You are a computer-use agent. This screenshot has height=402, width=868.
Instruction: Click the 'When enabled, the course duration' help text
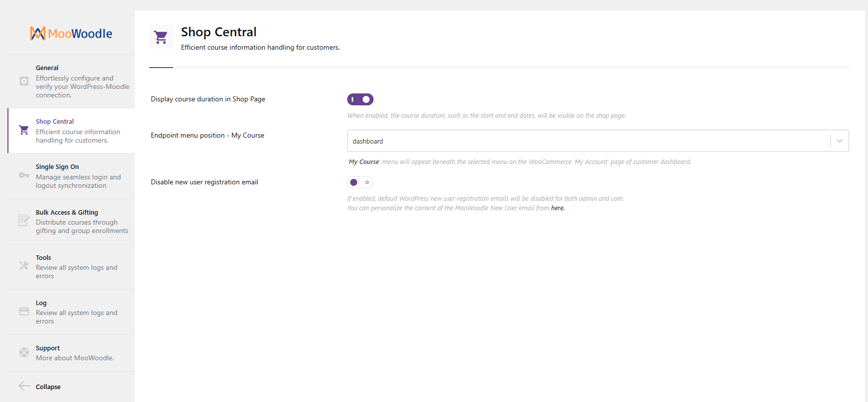(x=486, y=115)
